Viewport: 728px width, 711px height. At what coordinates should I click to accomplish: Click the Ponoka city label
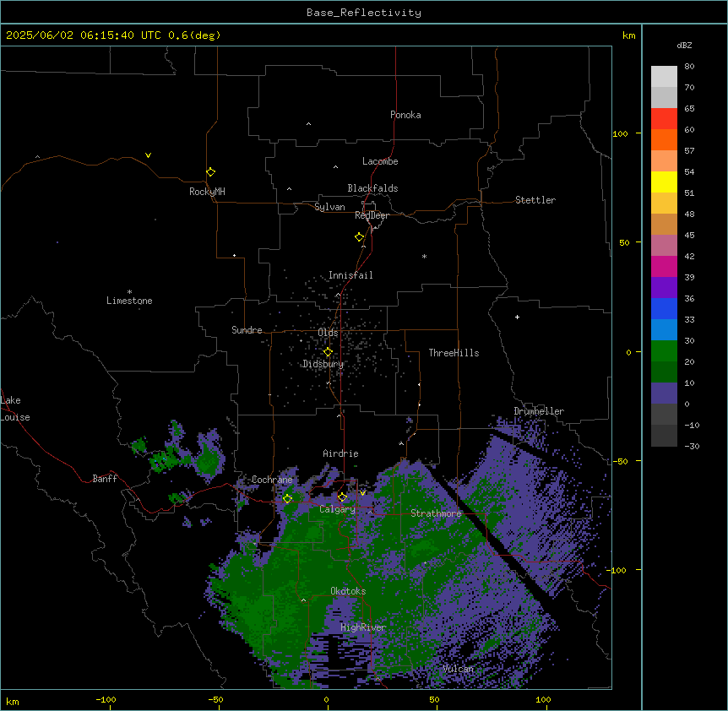coord(405,115)
